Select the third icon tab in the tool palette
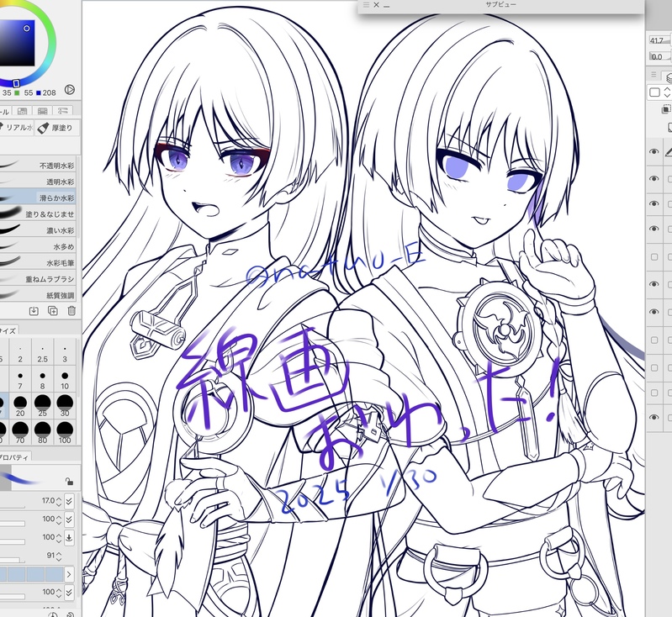Image resolution: width=672 pixels, height=617 pixels. [42, 111]
